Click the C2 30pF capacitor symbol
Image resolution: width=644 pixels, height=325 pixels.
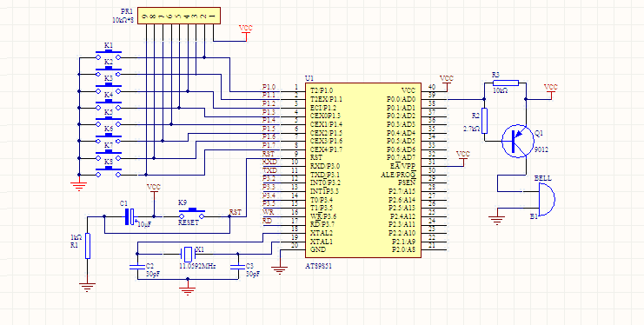tap(137, 267)
